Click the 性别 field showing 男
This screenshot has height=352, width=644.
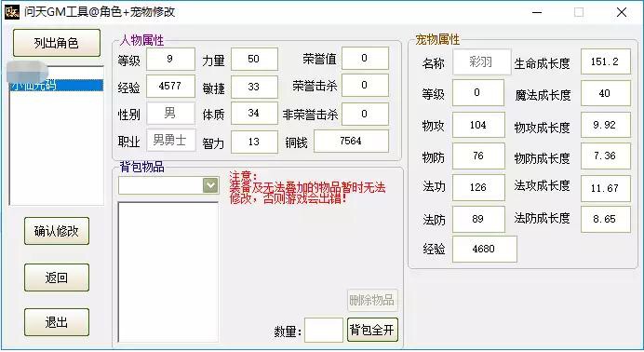pyautogui.click(x=170, y=114)
